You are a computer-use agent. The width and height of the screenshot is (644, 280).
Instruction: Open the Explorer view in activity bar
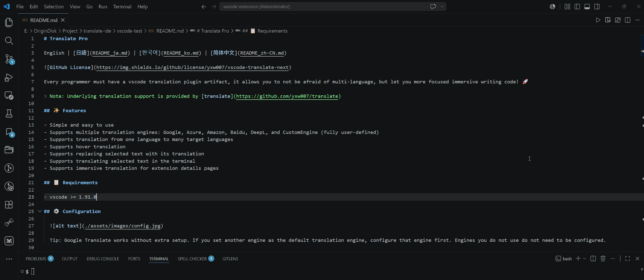click(x=9, y=22)
